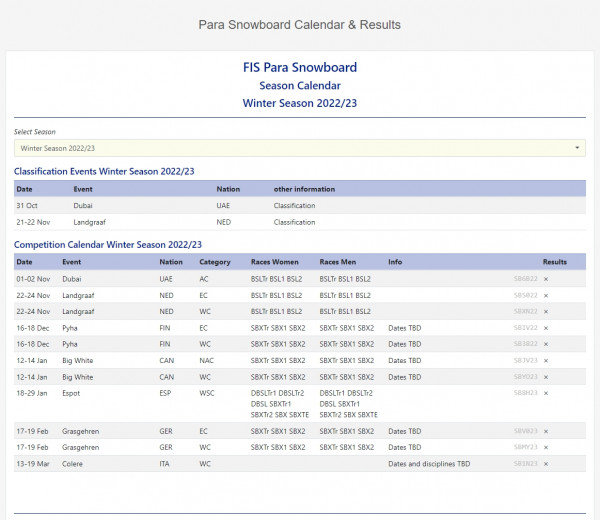Click the '31 Oct' date cell
This screenshot has height=520, width=600.
[x=27, y=205]
